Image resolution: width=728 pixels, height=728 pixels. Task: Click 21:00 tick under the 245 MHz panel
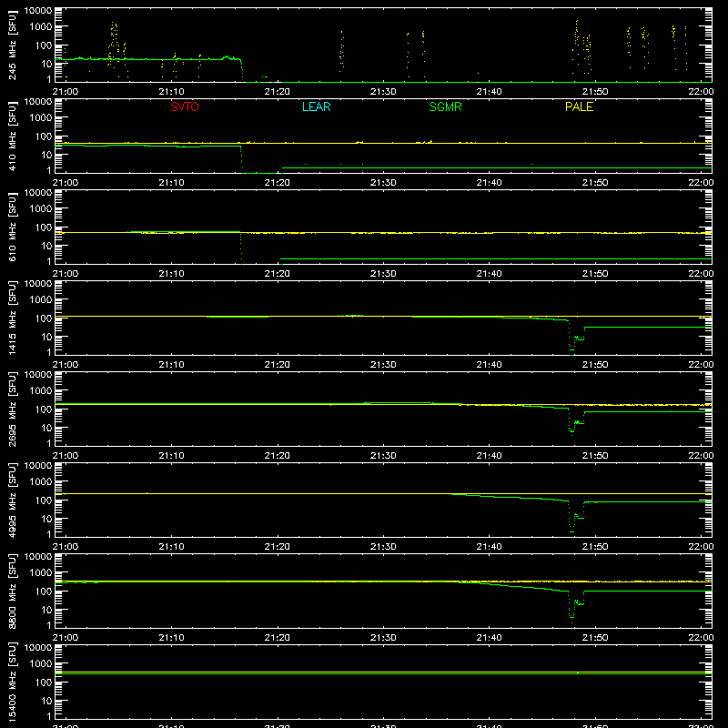pos(65,92)
